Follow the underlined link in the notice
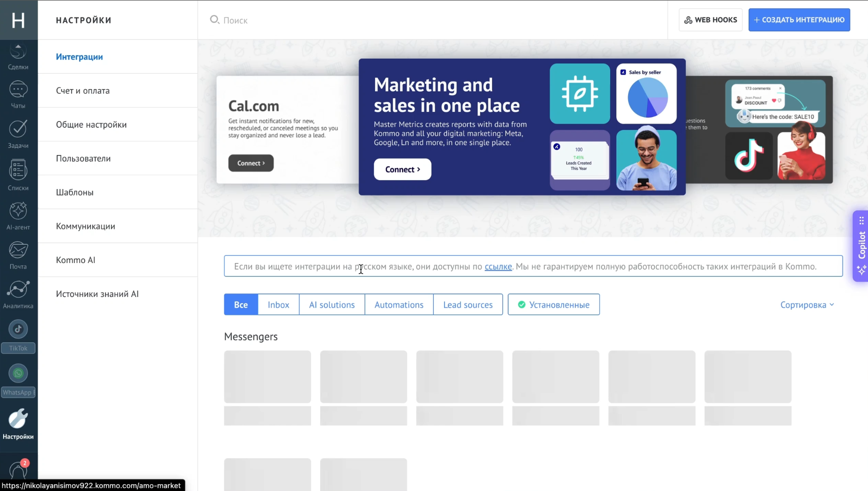The height and width of the screenshot is (491, 868). (498, 267)
